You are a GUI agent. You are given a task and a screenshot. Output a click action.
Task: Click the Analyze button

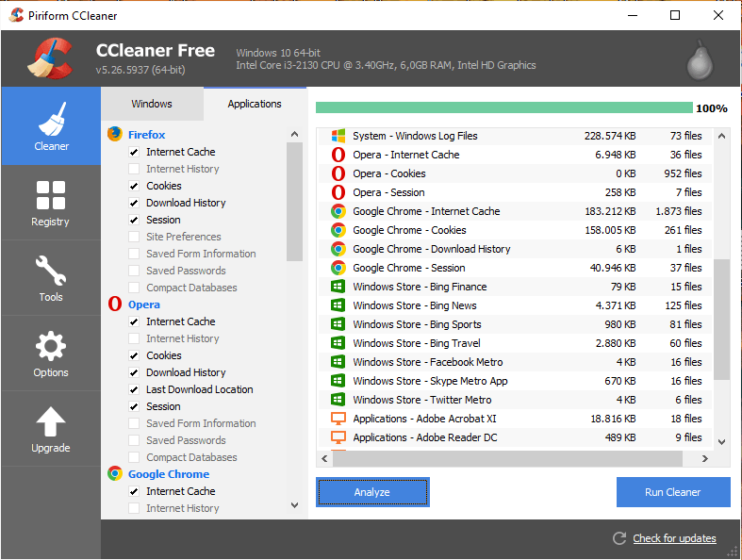point(372,492)
